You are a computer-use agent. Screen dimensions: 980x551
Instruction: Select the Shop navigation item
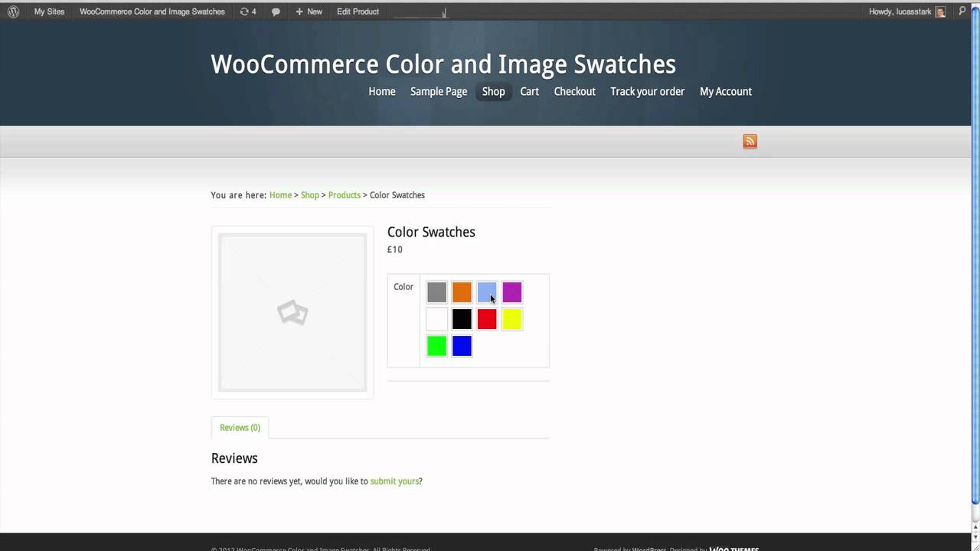coord(493,91)
